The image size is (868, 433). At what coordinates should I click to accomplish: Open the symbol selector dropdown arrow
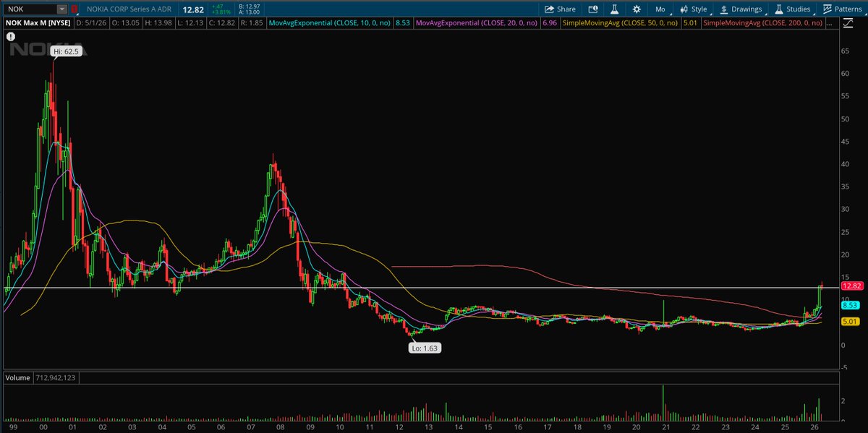point(61,9)
